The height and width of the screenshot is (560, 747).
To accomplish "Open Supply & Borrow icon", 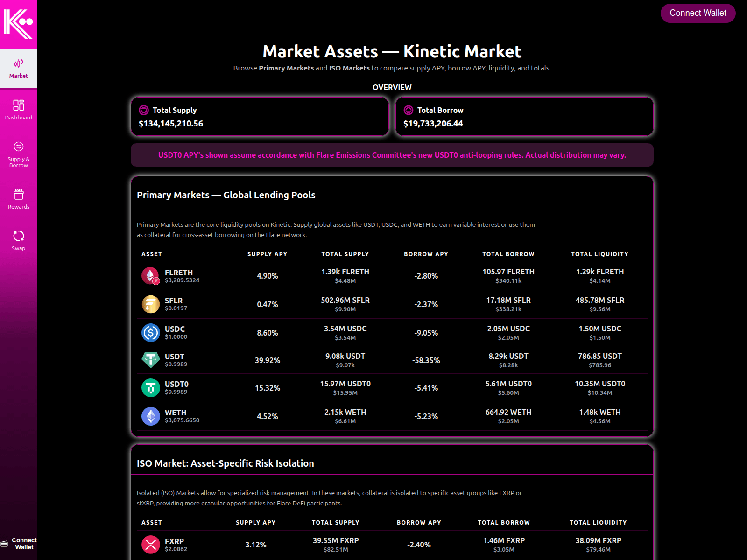I will pyautogui.click(x=19, y=147).
